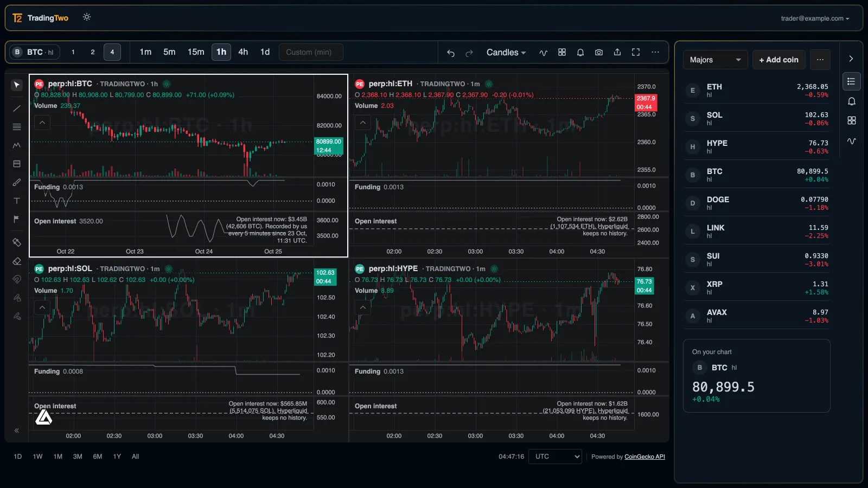Collapse the drawing toolbar double chevron
The width and height of the screenshot is (868, 488).
(x=17, y=431)
